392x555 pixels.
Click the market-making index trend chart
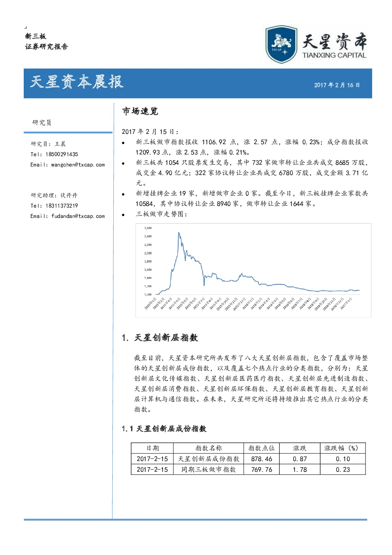pos(253,270)
